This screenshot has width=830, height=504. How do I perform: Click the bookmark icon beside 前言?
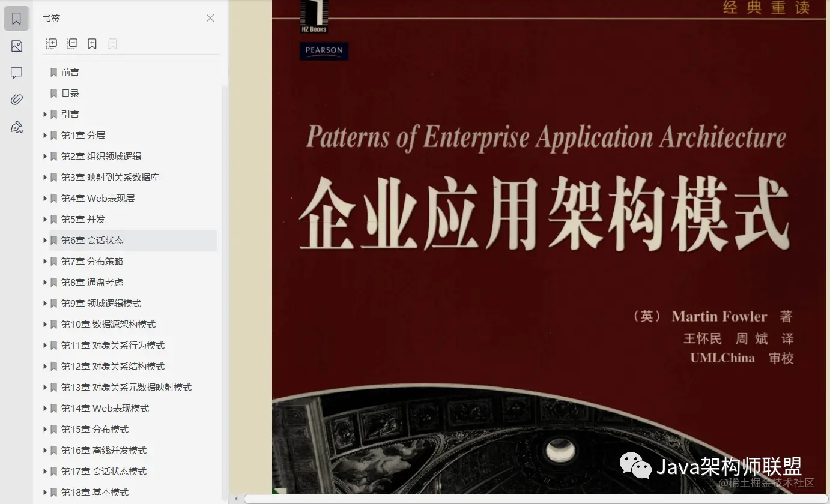53,72
